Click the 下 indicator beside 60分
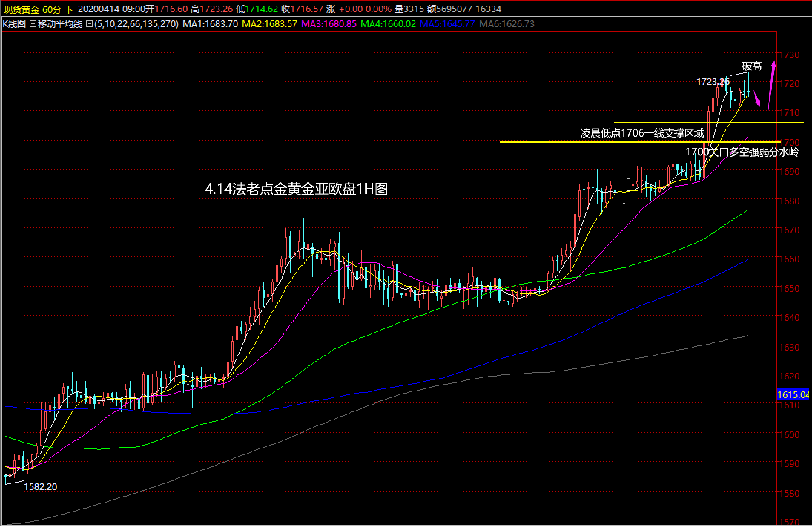Image resolution: width=812 pixels, height=526 pixels. pos(69,9)
